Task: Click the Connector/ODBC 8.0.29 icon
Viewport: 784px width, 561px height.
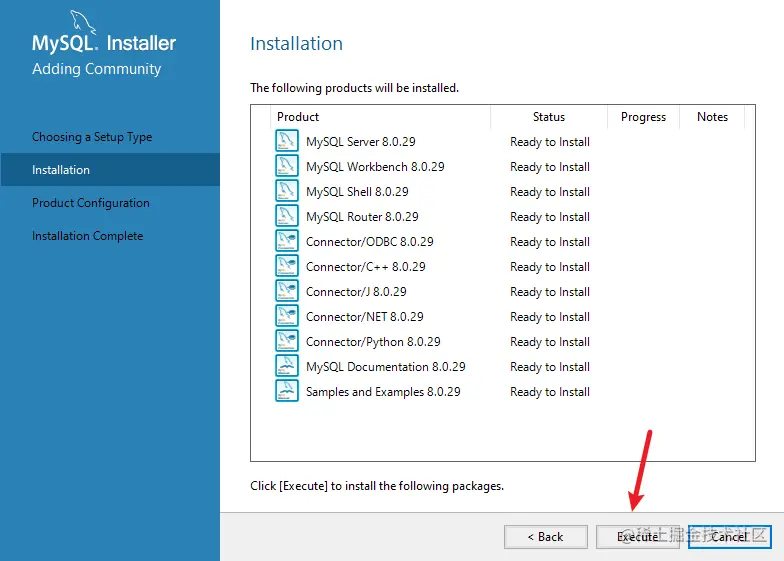Action: (286, 240)
